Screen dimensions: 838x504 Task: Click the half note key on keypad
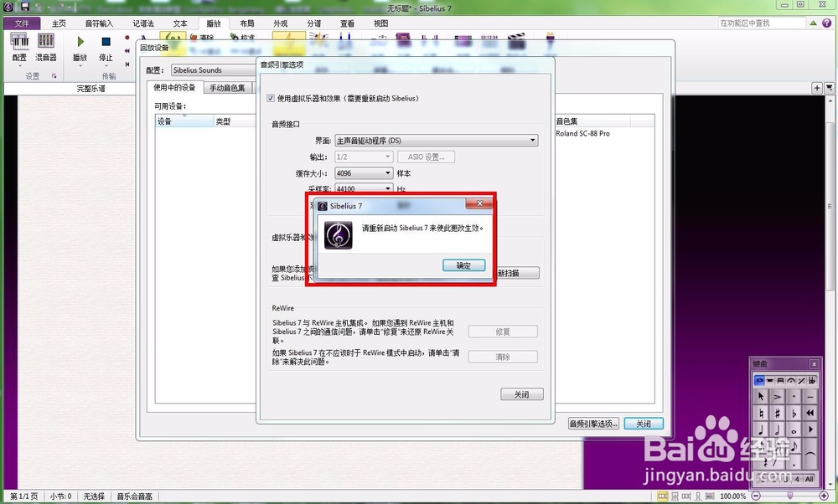coord(778,430)
